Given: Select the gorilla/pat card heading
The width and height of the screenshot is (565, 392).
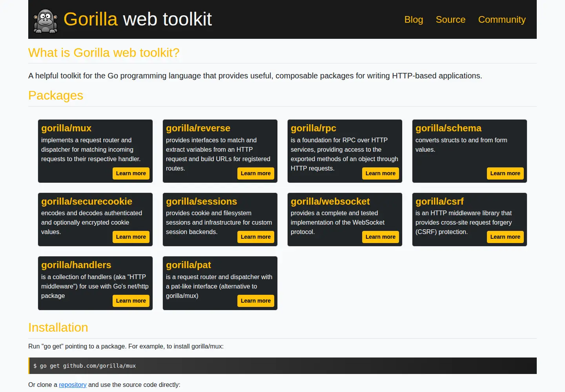Looking at the screenshot, I should pyautogui.click(x=189, y=265).
